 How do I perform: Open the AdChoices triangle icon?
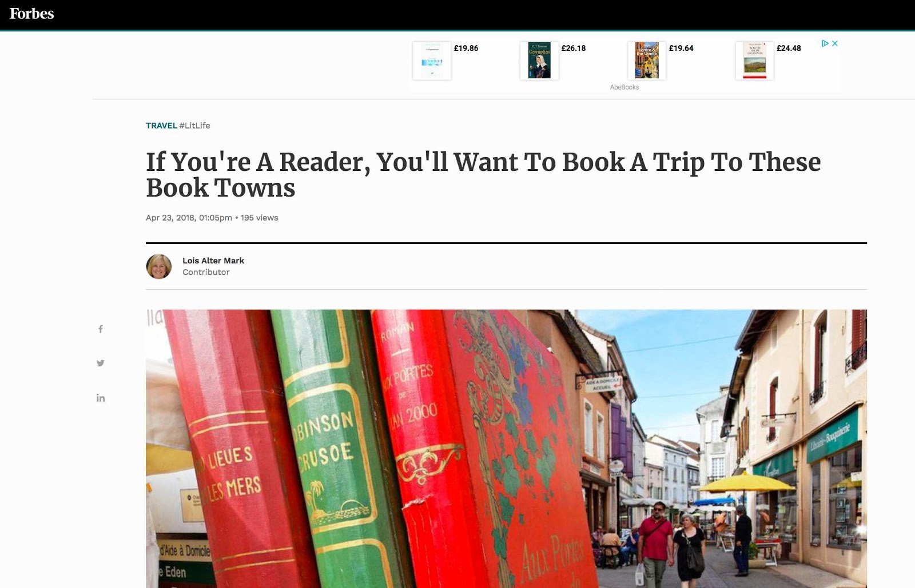pyautogui.click(x=825, y=43)
